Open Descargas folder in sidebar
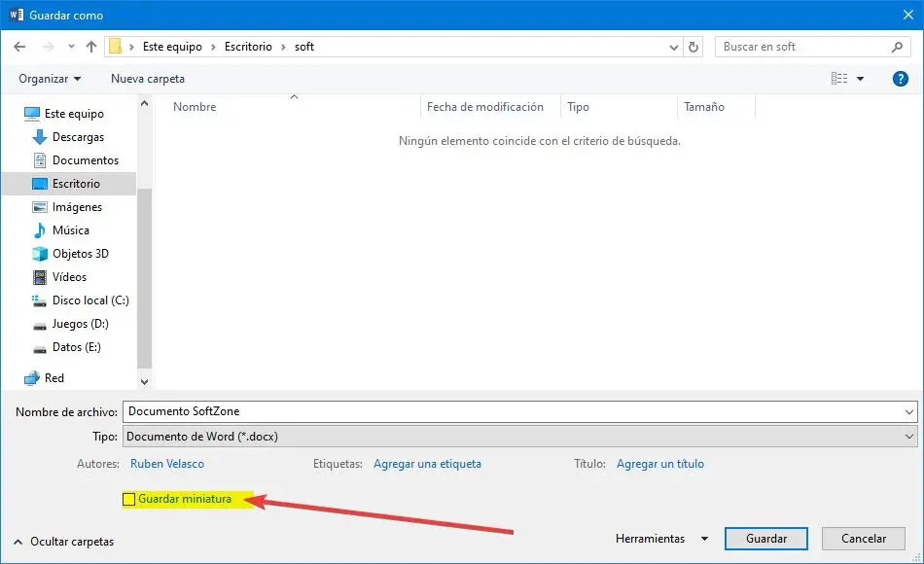This screenshot has height=564, width=924. coord(68,137)
